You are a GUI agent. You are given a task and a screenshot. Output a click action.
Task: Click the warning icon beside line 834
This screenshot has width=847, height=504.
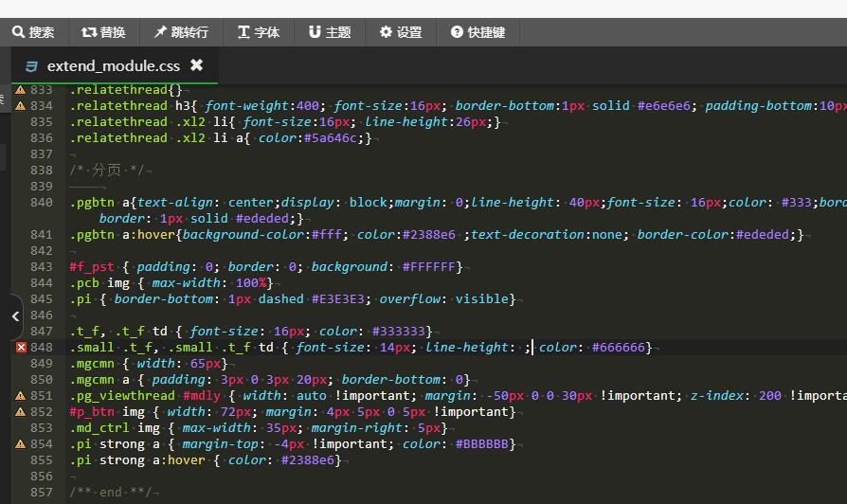(x=21, y=106)
